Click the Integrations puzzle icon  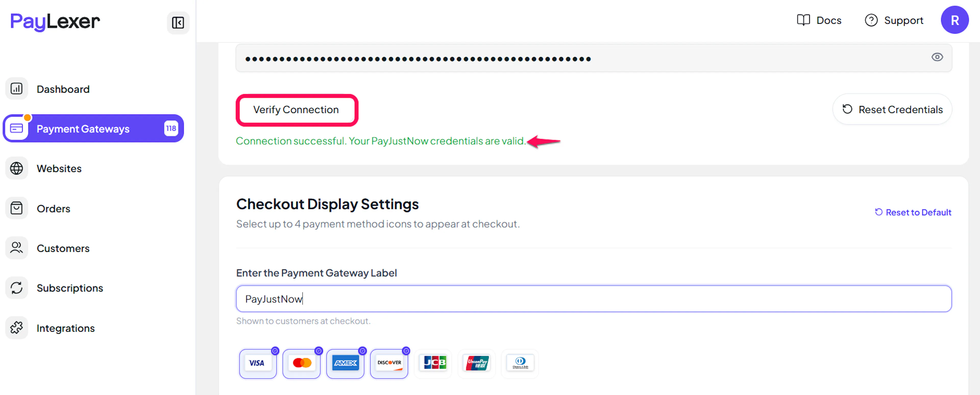[x=16, y=328]
